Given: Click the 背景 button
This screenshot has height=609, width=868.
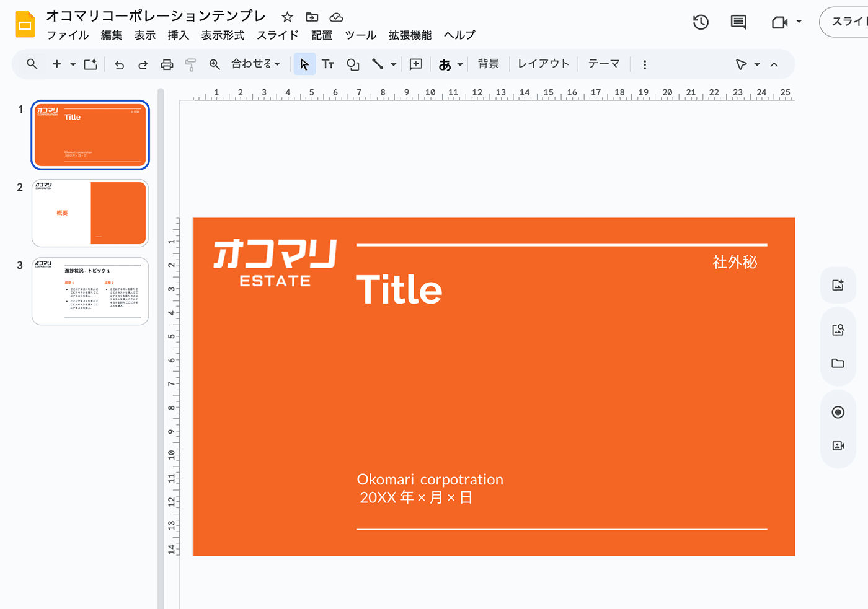Looking at the screenshot, I should [x=488, y=64].
